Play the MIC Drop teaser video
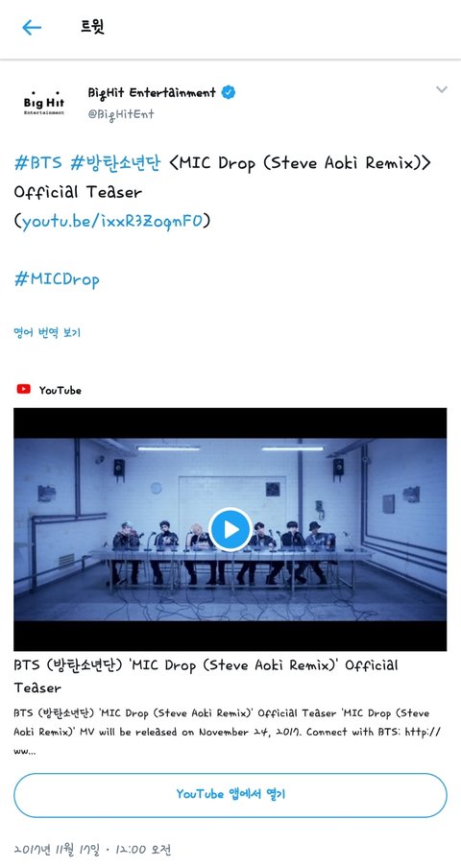The height and width of the screenshot is (868, 461). coord(230,529)
